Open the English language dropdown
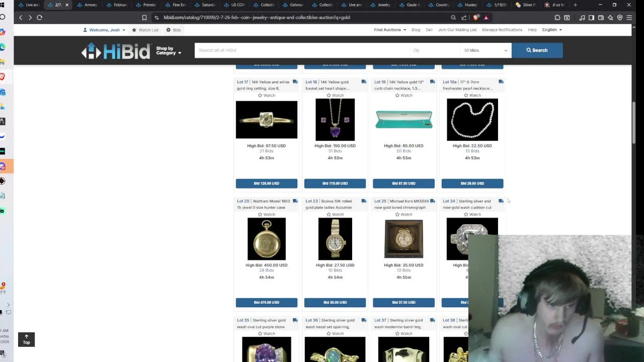644x362 pixels. pos(552,30)
